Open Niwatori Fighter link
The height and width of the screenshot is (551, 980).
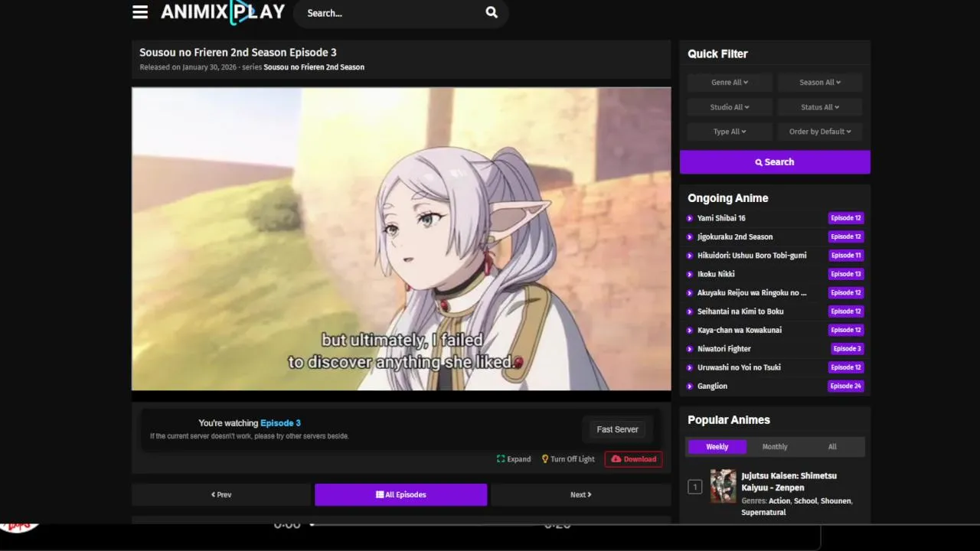[x=724, y=349]
